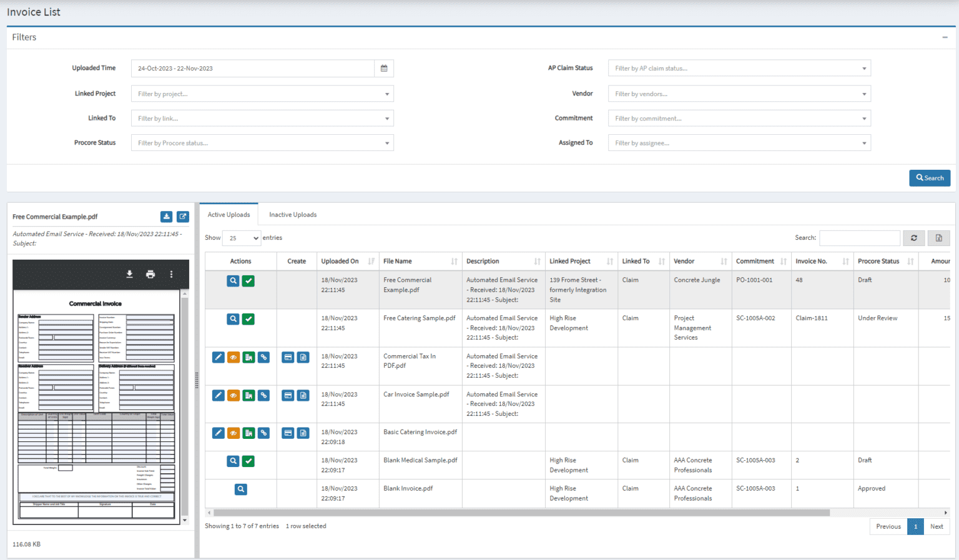Click the Search button in the Filters panel
Screen dimensions: 959x560
[x=930, y=178]
